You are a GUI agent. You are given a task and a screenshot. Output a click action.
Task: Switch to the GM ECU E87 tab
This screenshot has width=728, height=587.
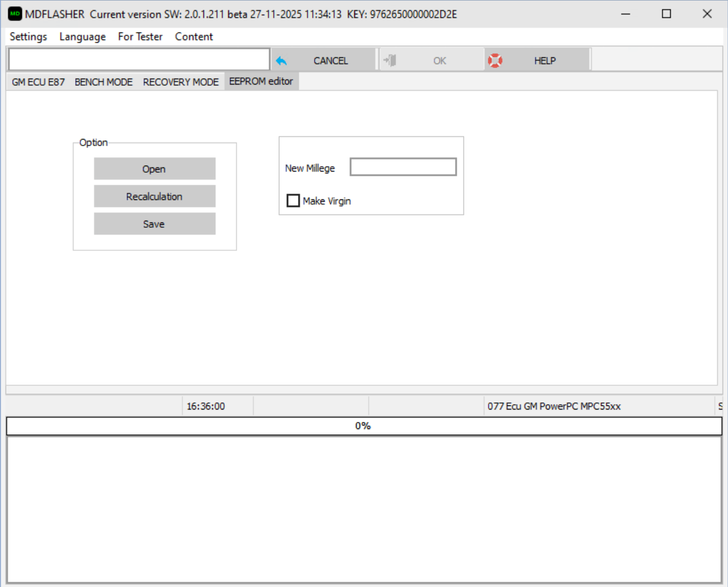pos(38,82)
